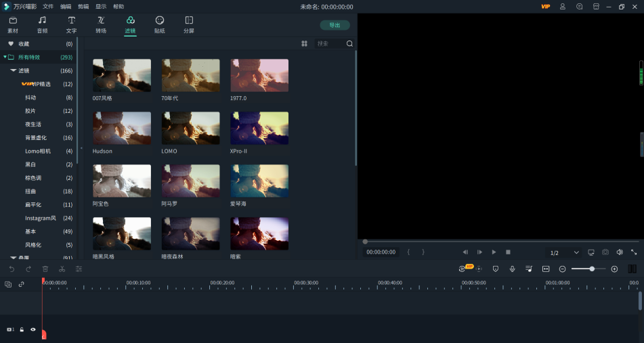Click the scissors split icon
Screen dimensions: 644x343
click(x=62, y=269)
